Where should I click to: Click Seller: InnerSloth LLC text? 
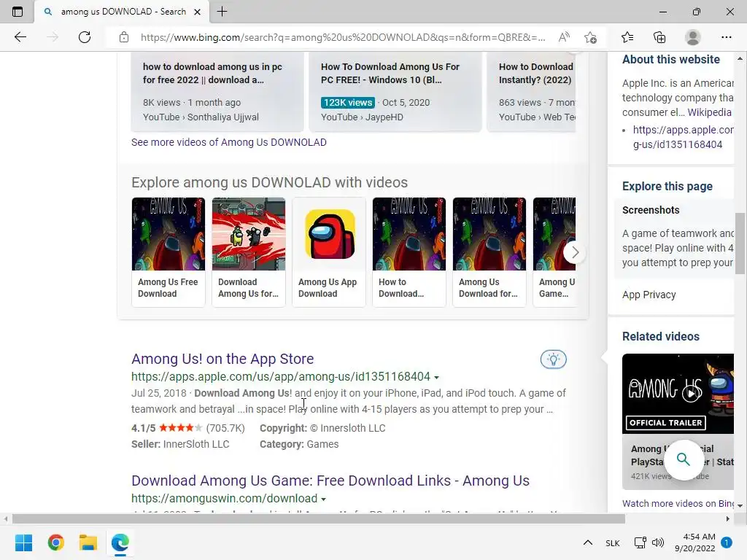point(180,444)
